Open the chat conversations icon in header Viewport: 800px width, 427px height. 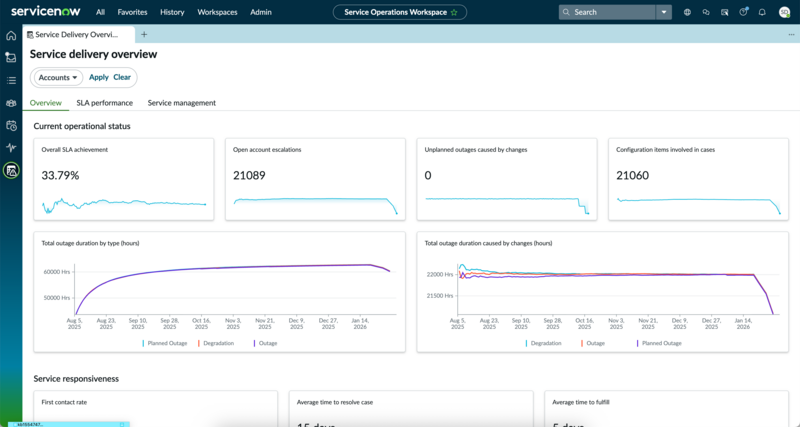click(706, 12)
